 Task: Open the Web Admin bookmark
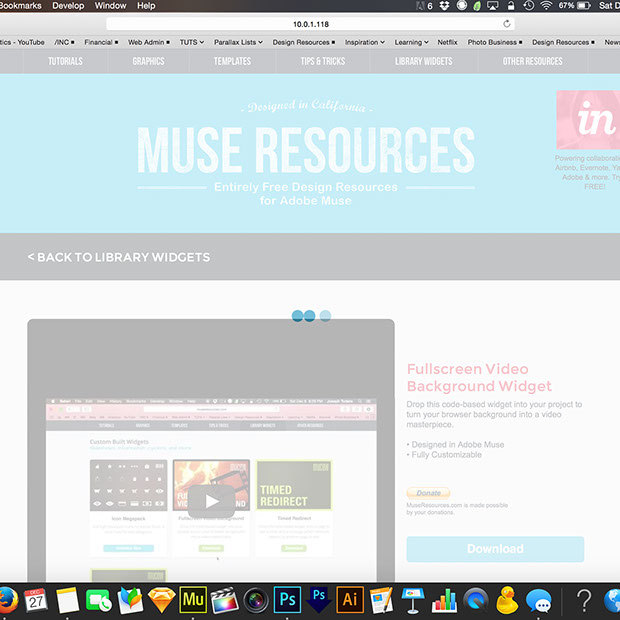click(x=149, y=42)
